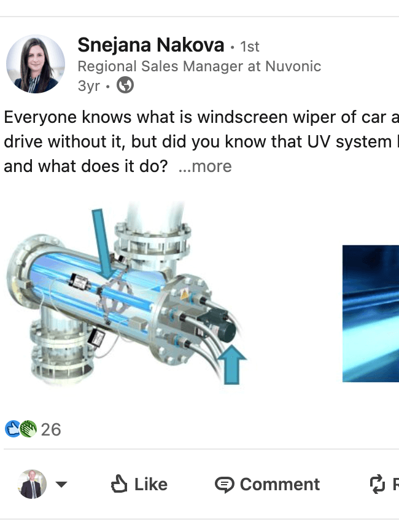Click the globe public visibility icon
The height and width of the screenshot is (532, 399).
pos(125,85)
